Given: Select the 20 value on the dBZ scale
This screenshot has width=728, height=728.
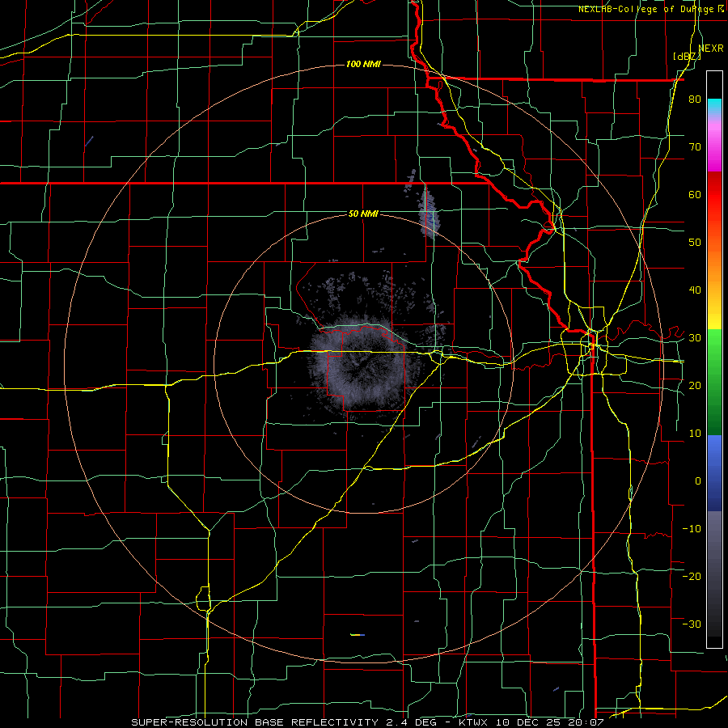Looking at the screenshot, I should (695, 385).
